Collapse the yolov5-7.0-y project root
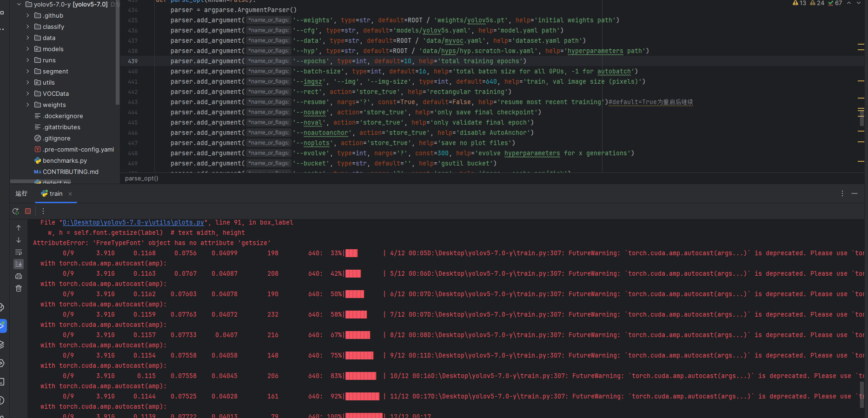 coord(19,4)
